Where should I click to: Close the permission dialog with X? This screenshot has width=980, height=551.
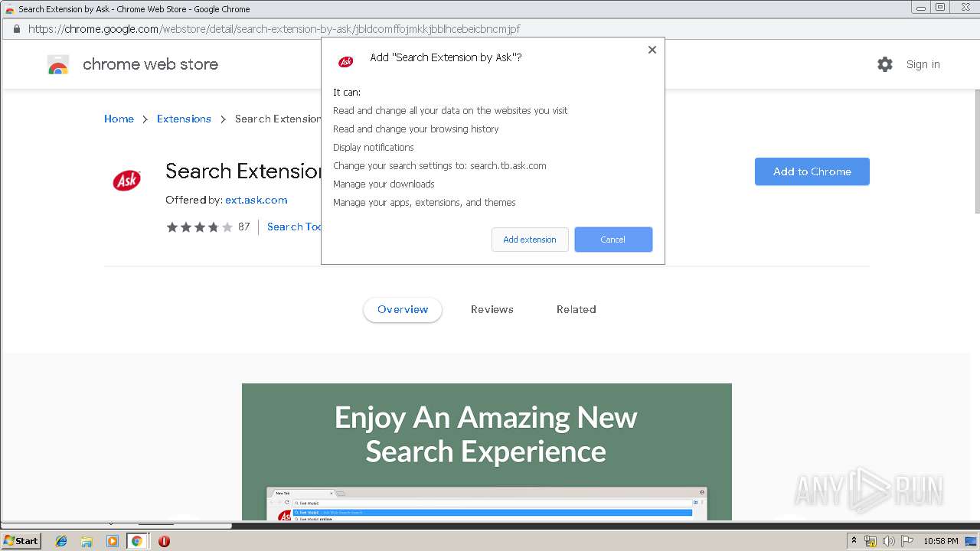click(652, 50)
